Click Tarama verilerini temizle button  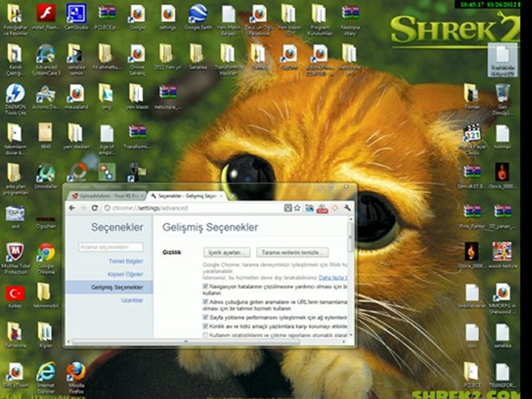pos(293,253)
